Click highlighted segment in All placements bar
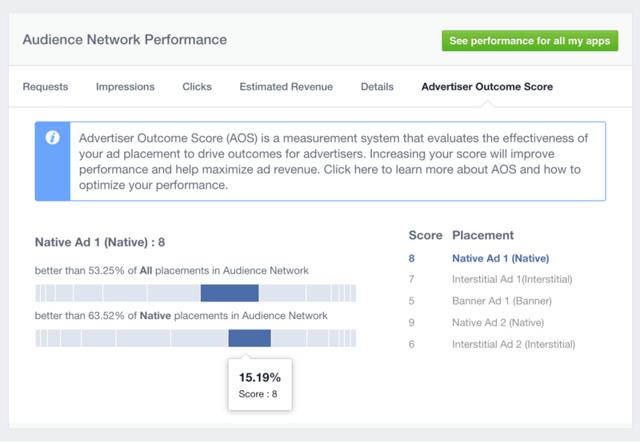The width and height of the screenshot is (640, 443). point(229,292)
